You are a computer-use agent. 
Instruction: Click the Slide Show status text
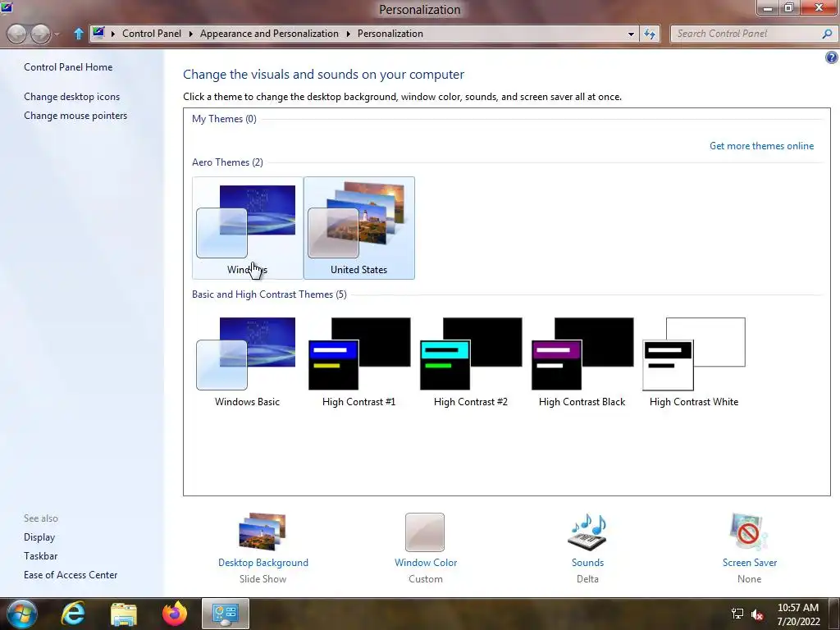[x=263, y=578]
